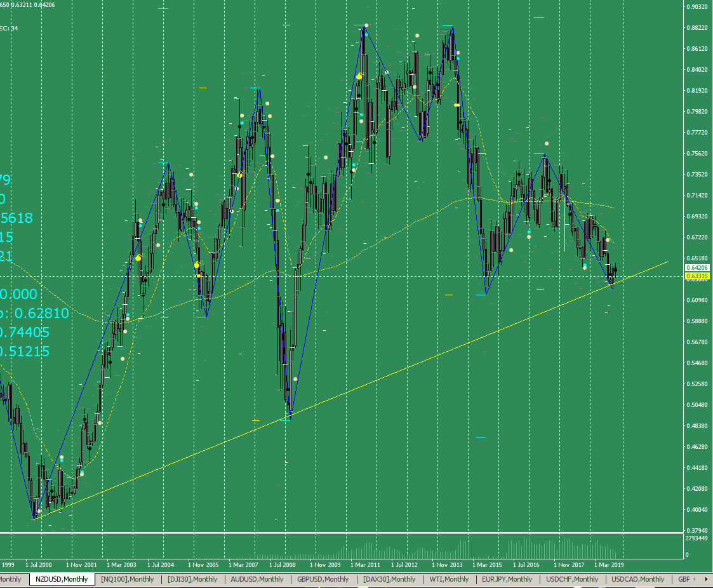Screen dimensions: 713x588
Task: Click the 0.90320 price axis label
Action: (x=697, y=7)
